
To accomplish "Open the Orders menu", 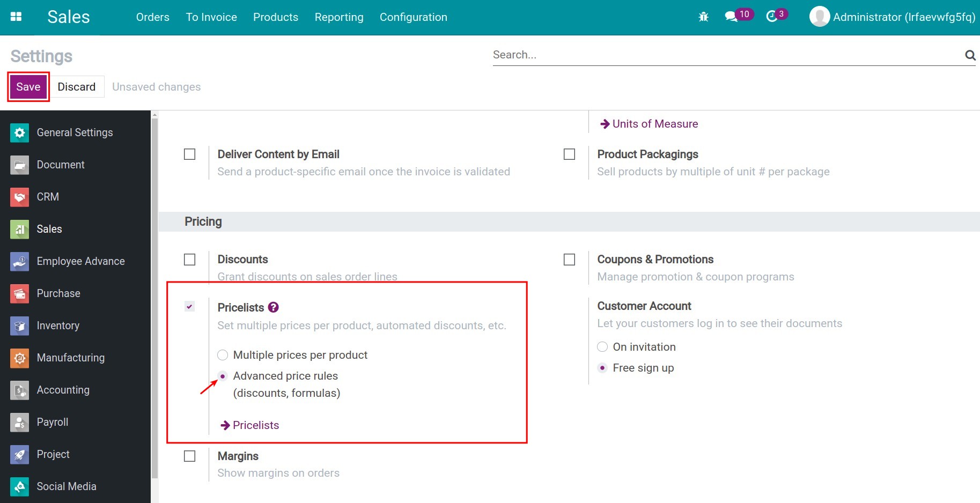I will 153,17.
